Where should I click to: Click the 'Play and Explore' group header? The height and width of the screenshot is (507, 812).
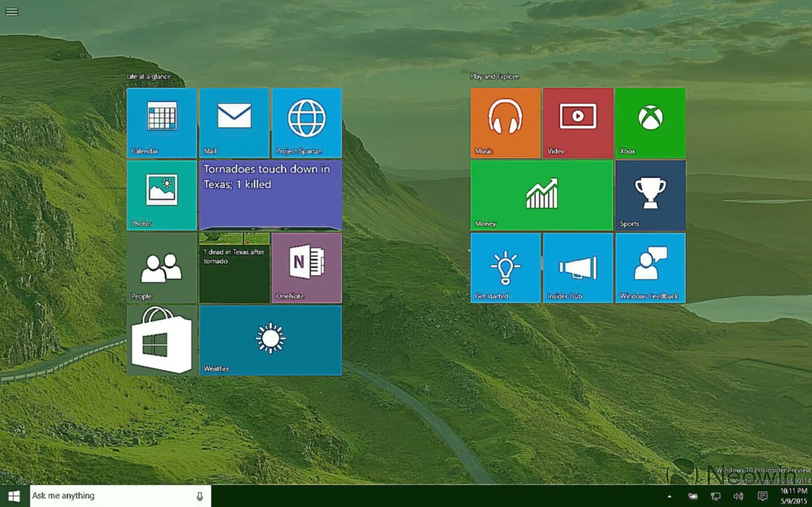(494, 76)
